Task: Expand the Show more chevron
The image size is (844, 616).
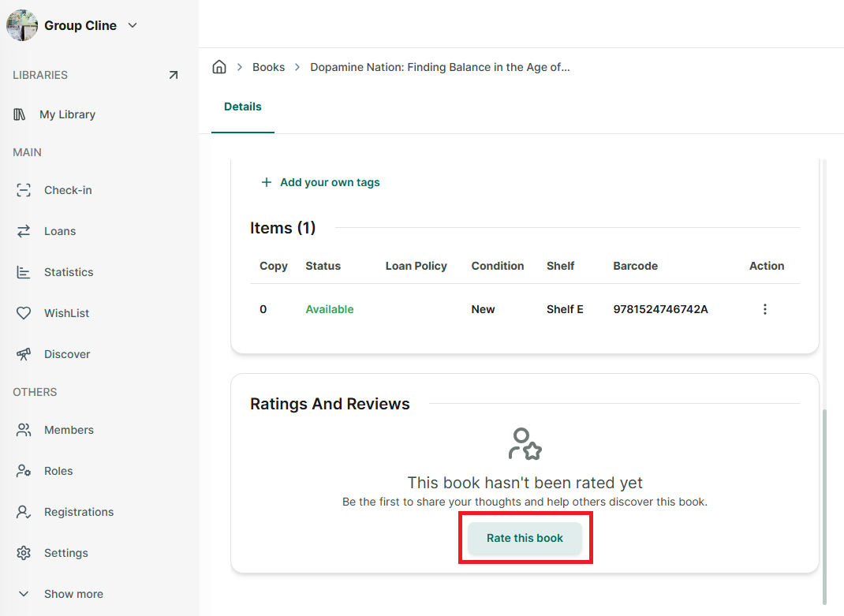Action: (24, 594)
